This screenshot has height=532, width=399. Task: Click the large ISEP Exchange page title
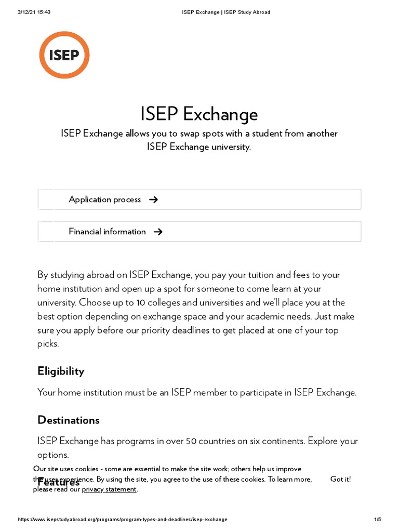pyautogui.click(x=199, y=114)
